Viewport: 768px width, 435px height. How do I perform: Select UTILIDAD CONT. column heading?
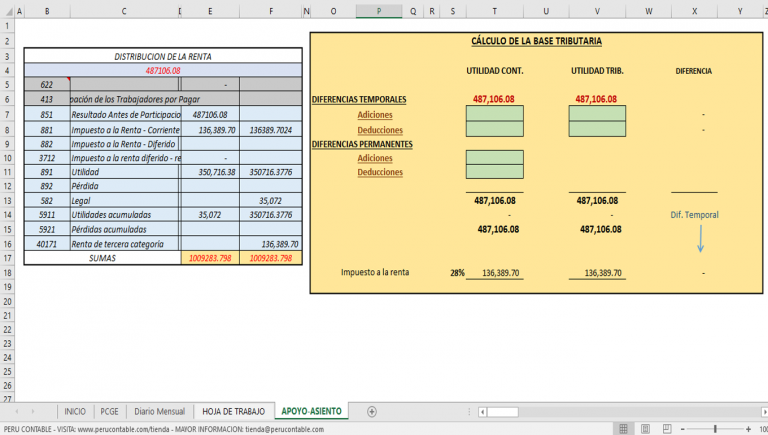(x=495, y=71)
